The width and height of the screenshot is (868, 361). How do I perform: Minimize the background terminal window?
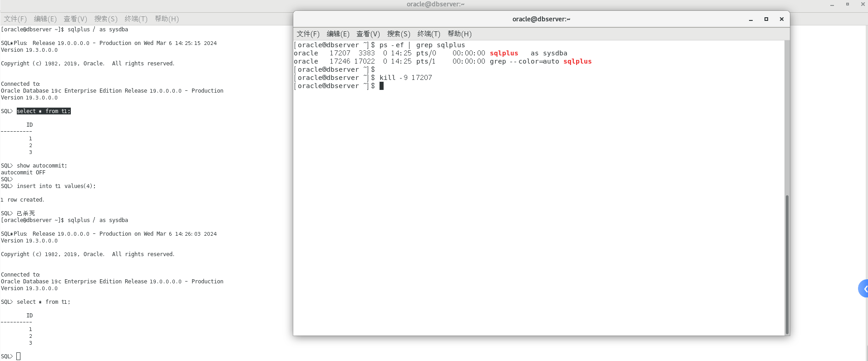832,5
